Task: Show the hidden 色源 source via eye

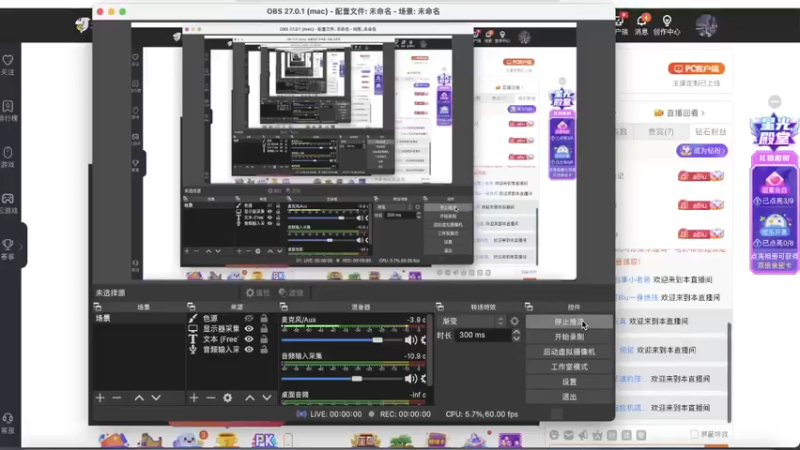Action: click(x=249, y=318)
